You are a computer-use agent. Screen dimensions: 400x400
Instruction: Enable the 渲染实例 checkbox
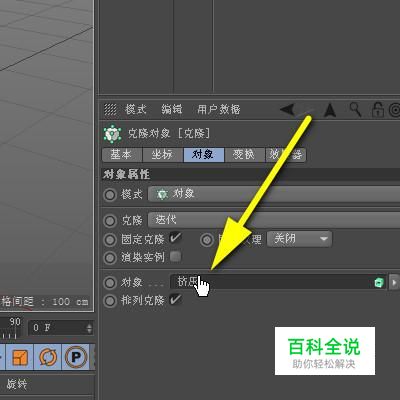tap(175, 257)
